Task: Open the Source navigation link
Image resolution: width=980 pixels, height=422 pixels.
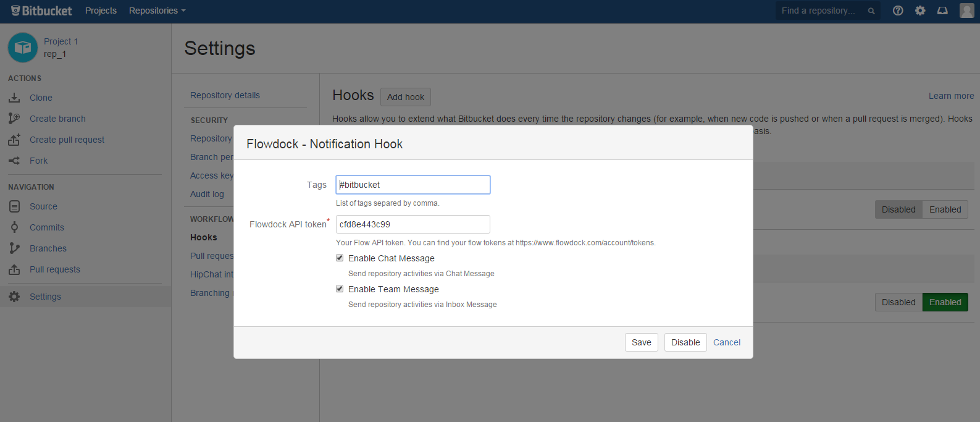Action: 43,206
